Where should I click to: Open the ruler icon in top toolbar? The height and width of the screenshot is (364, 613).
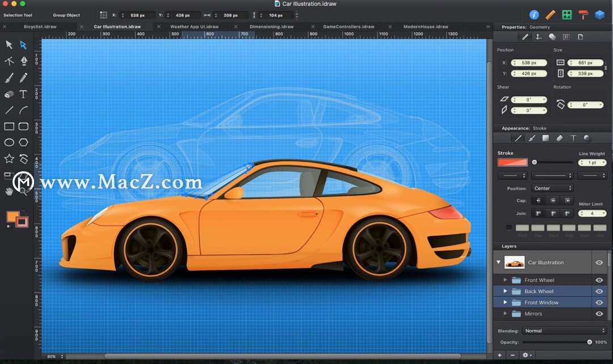(x=550, y=15)
